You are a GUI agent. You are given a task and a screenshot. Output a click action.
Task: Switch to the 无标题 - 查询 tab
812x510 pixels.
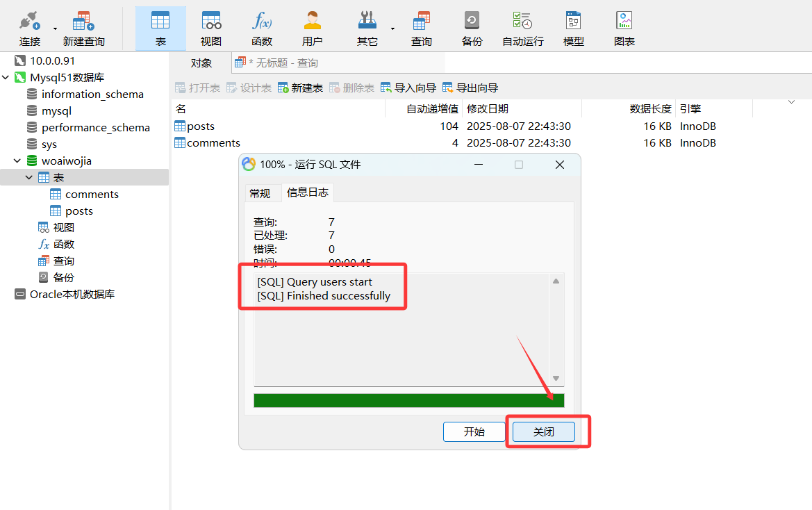pos(276,63)
